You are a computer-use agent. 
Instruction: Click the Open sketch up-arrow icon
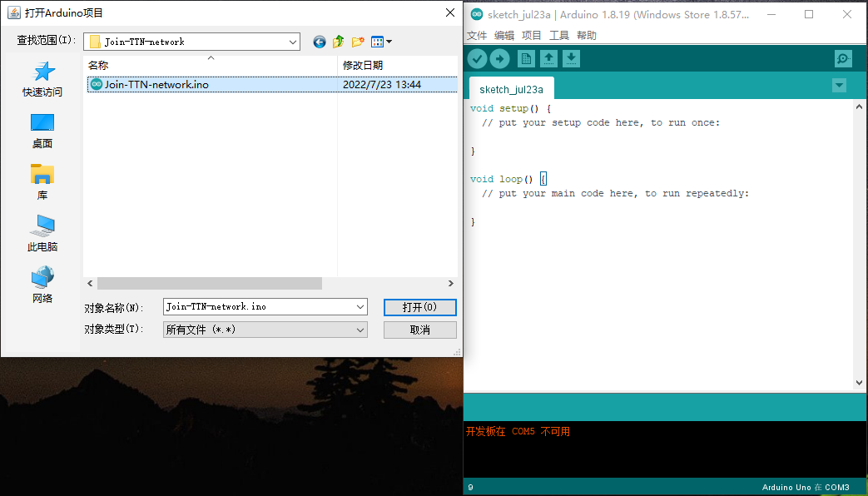tap(548, 59)
